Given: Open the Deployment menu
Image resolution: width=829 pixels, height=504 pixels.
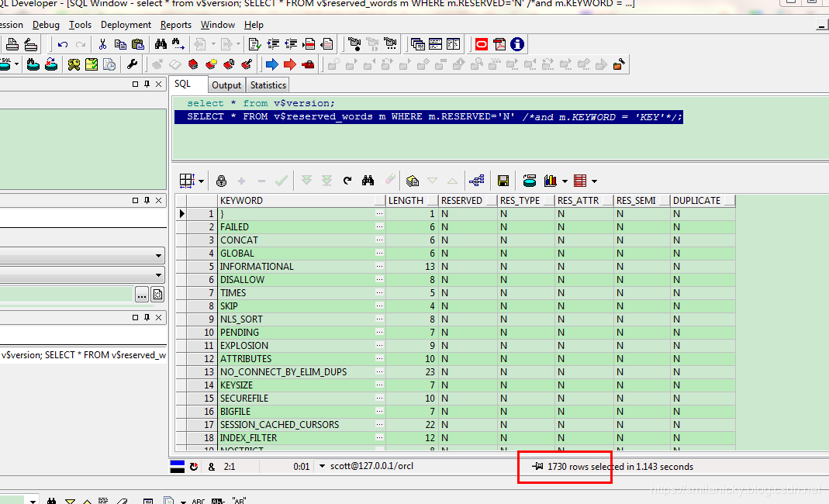Looking at the screenshot, I should pyautogui.click(x=126, y=25).
